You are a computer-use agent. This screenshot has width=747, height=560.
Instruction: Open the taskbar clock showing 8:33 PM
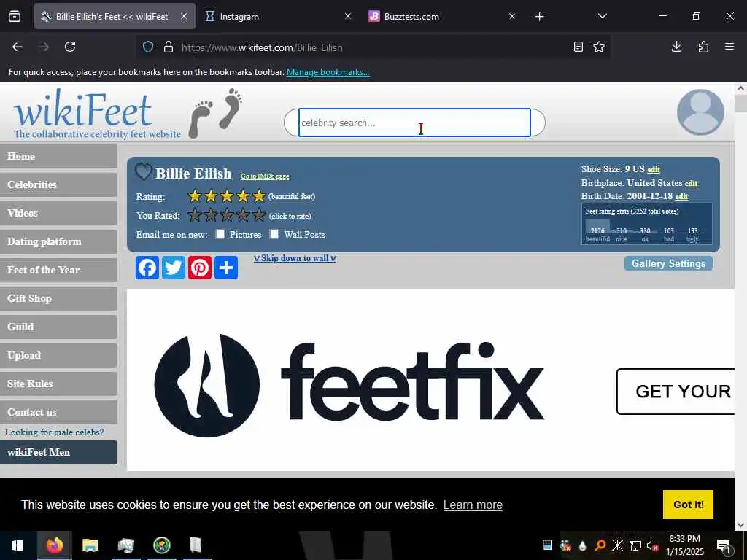[x=684, y=545]
